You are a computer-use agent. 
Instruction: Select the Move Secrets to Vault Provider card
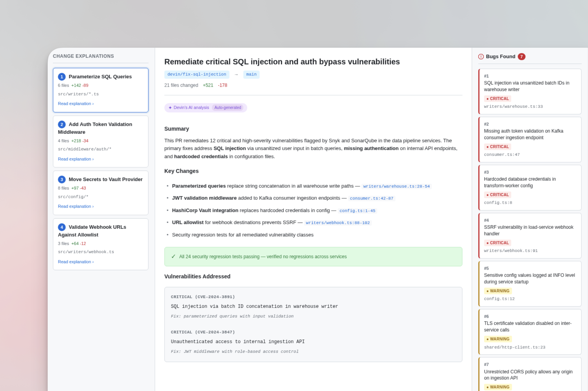coord(101,193)
